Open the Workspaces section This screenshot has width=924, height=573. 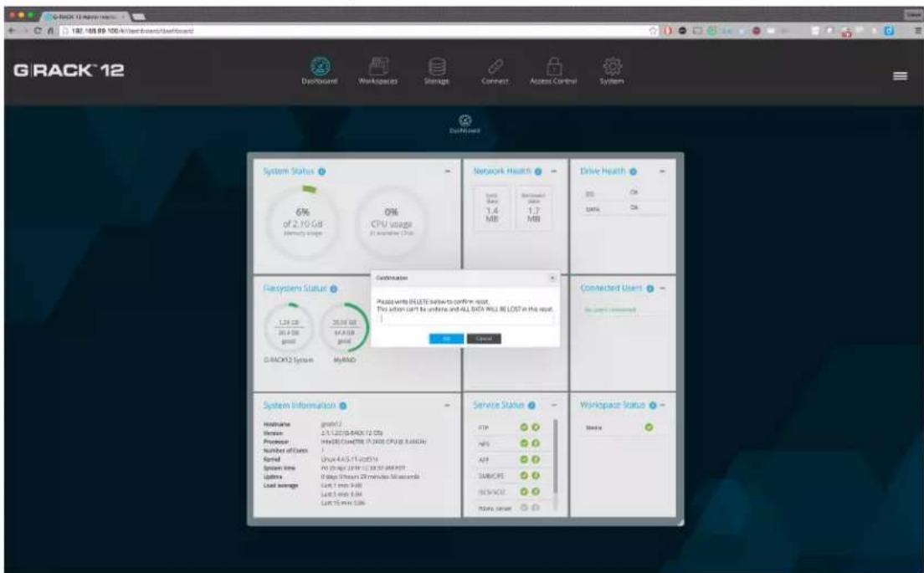pos(377,71)
